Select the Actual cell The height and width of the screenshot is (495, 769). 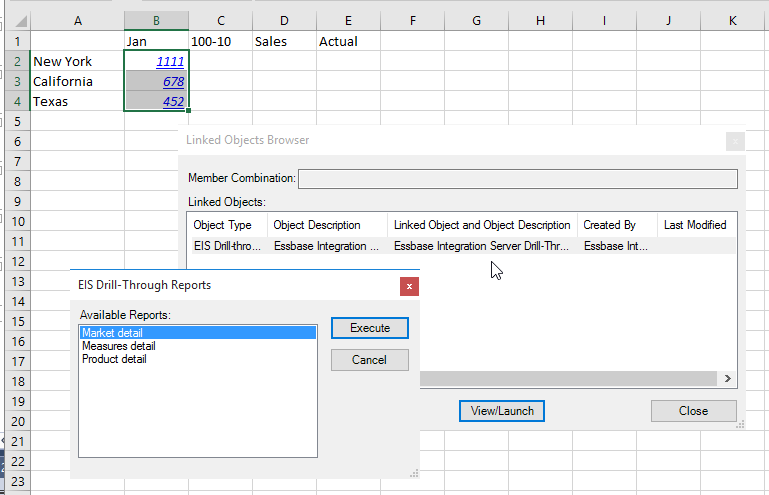point(348,41)
